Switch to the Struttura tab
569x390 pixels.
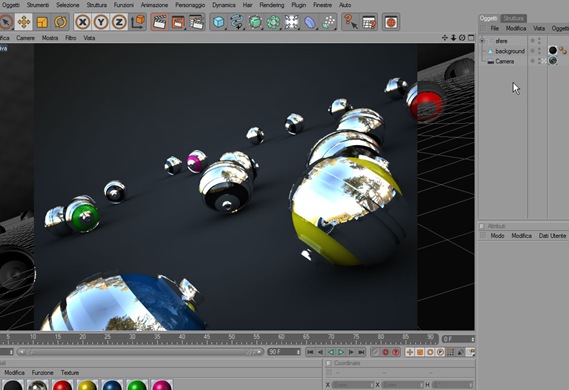click(513, 18)
